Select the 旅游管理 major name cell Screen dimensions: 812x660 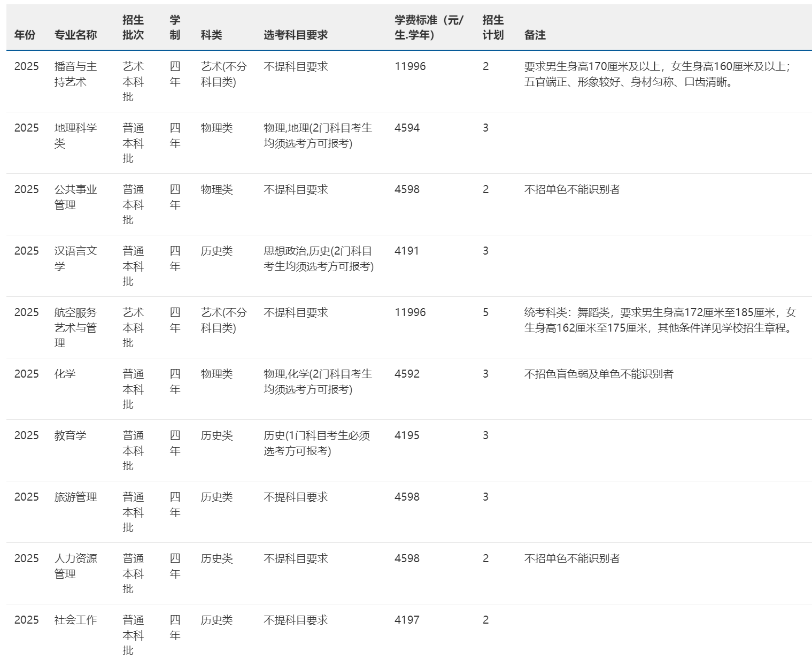click(x=75, y=497)
